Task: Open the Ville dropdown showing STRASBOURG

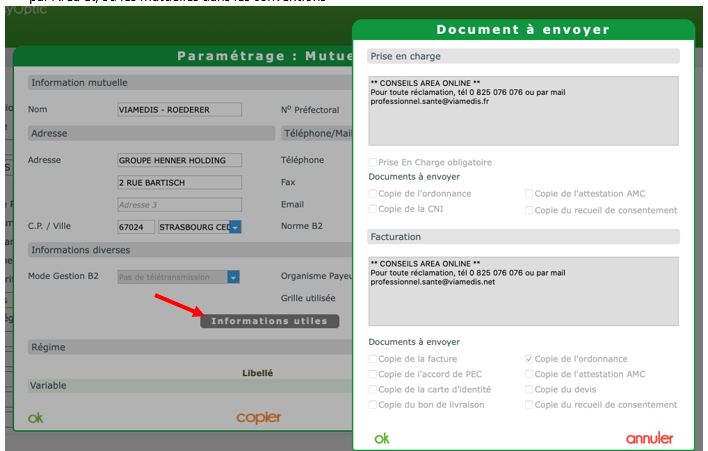Action: [235, 227]
